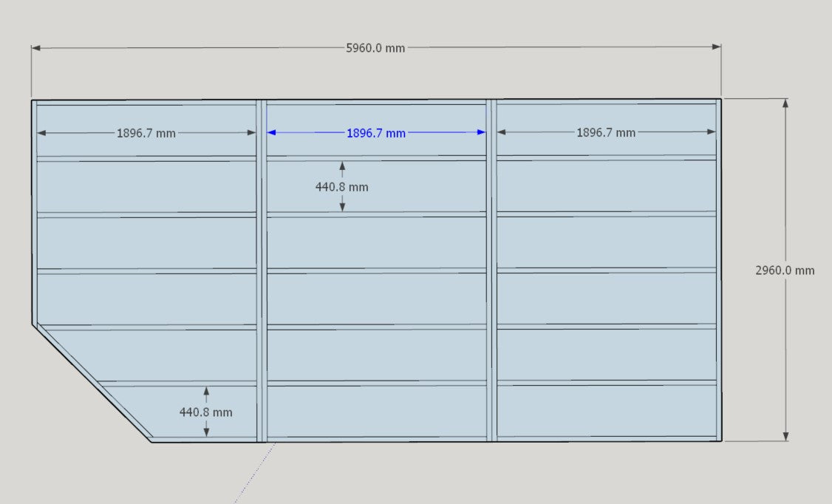Image resolution: width=832 pixels, height=504 pixels.
Task: Select the lowest panel in the right bay
Action: pos(606,411)
